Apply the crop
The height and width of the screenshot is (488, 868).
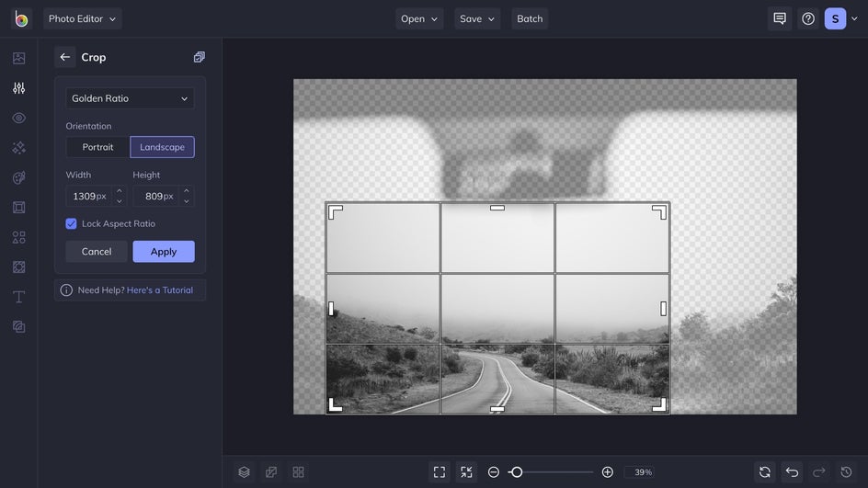point(164,252)
